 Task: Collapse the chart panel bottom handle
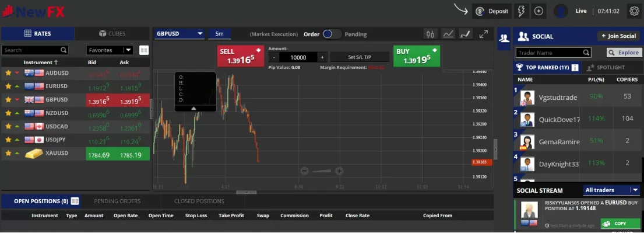[x=247, y=192]
